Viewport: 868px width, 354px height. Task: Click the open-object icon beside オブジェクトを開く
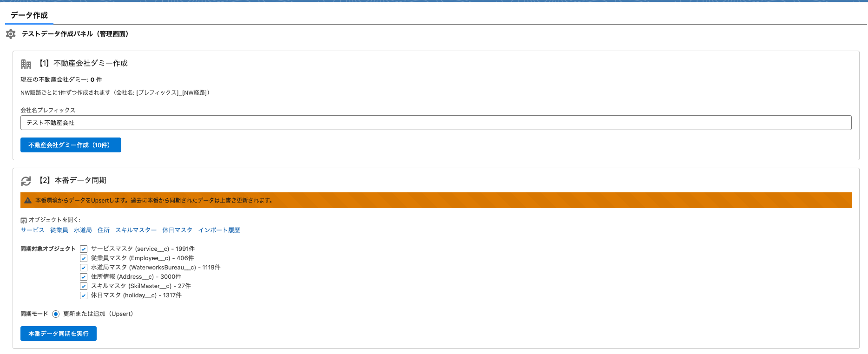24,220
